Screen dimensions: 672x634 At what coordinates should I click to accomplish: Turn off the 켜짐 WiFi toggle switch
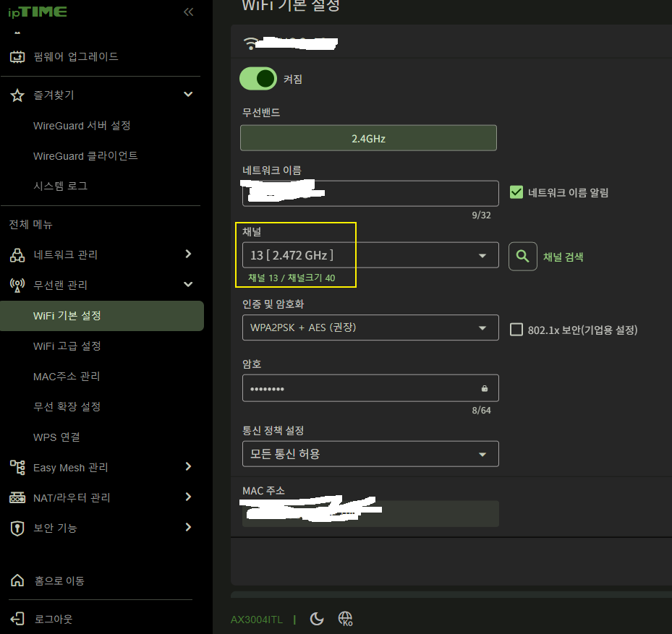[x=258, y=78]
